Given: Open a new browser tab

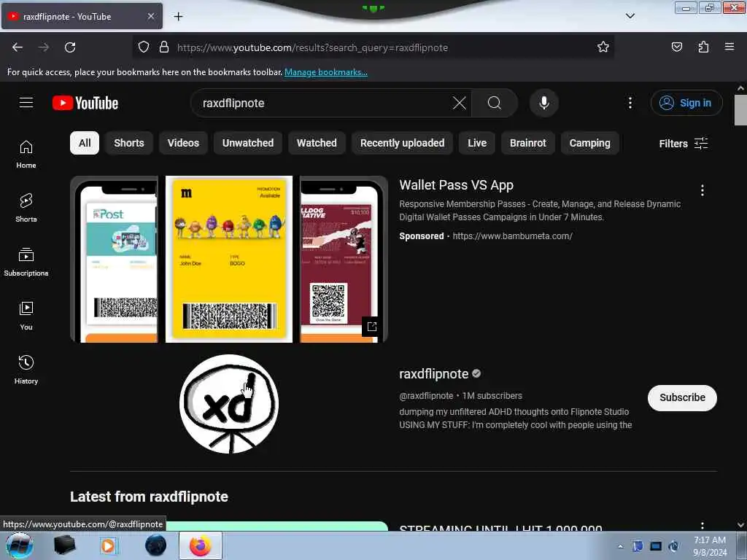Looking at the screenshot, I should click(178, 17).
